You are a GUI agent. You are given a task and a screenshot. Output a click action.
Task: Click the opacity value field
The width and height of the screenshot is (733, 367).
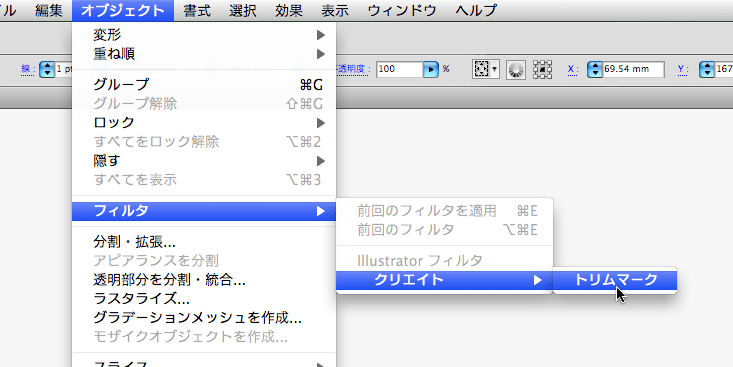[400, 69]
